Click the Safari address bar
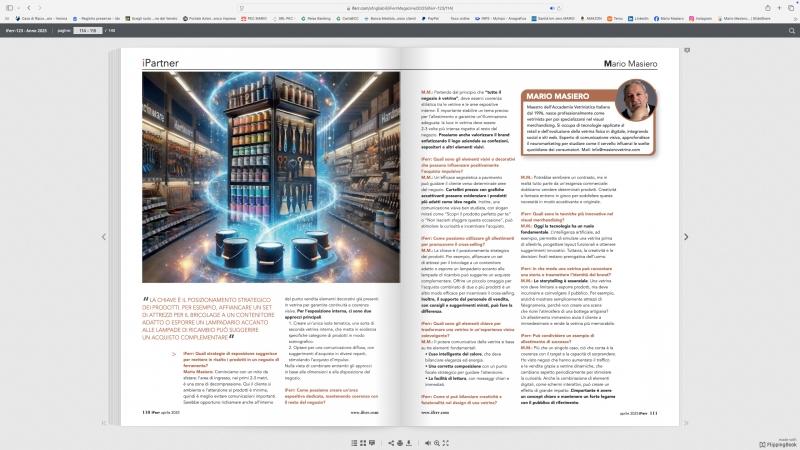800x450 pixels. 399,8
